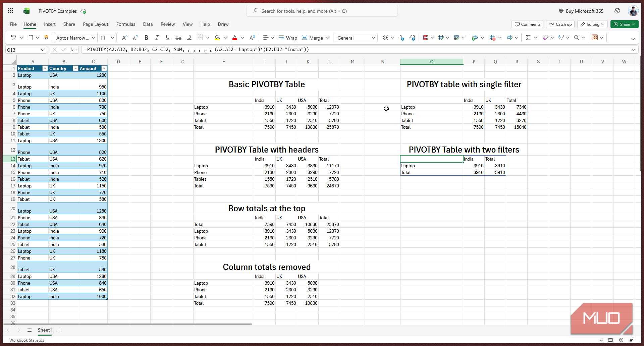Add a new sheet with plus icon

pos(60,330)
